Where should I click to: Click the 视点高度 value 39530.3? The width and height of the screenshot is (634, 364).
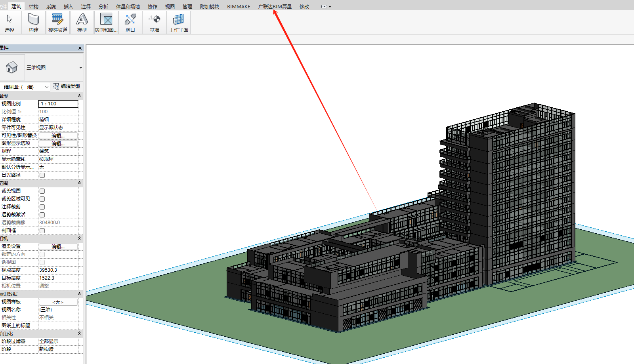58,270
